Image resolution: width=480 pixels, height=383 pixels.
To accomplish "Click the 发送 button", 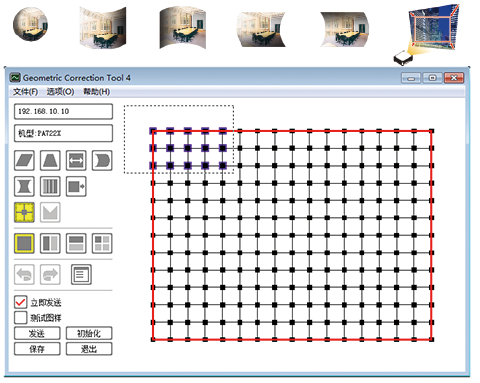I will 37,333.
